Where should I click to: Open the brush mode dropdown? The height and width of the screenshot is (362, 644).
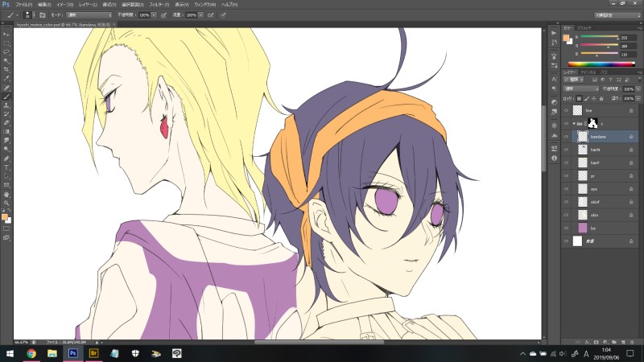(x=89, y=15)
